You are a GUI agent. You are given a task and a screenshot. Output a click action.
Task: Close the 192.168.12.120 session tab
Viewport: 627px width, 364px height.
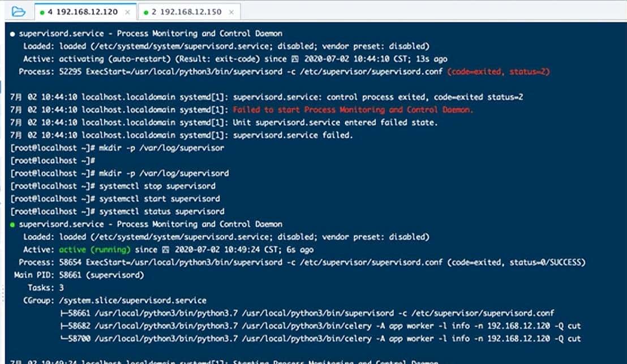128,12
